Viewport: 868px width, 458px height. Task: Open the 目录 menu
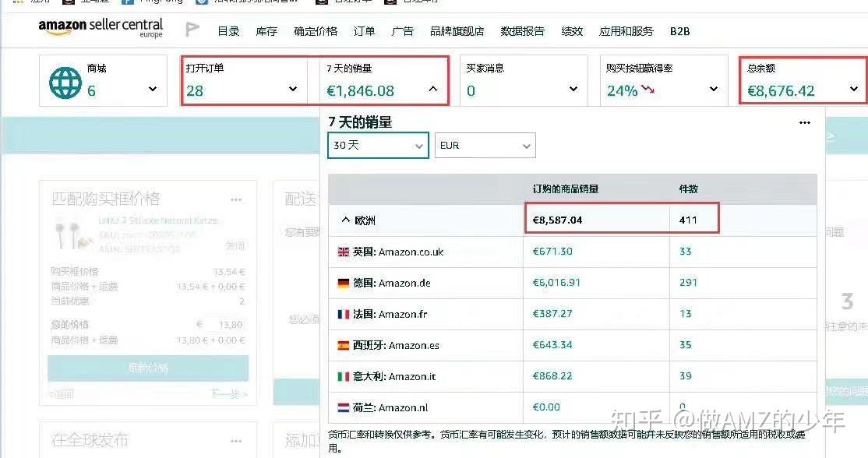pyautogui.click(x=228, y=31)
